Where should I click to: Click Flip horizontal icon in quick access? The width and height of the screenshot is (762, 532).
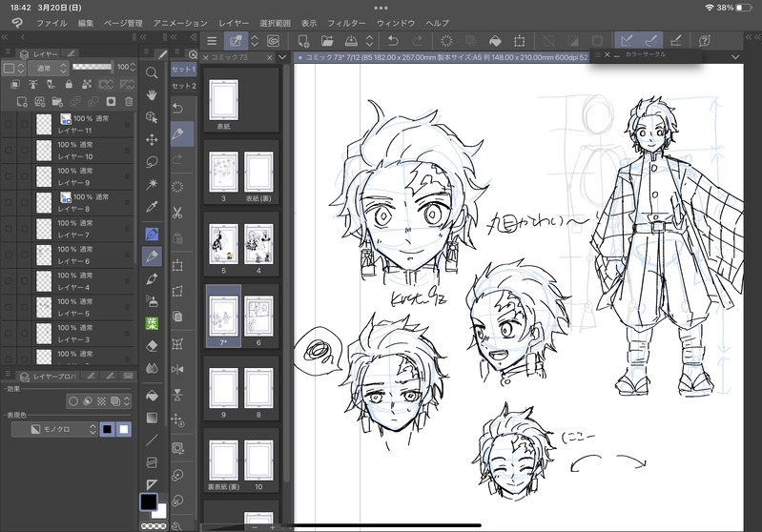point(177,369)
